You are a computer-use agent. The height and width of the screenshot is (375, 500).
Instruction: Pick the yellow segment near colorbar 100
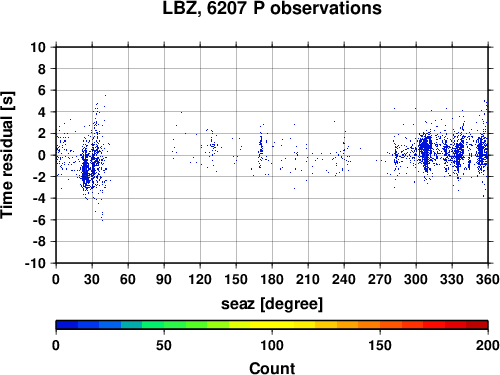pyautogui.click(x=272, y=325)
